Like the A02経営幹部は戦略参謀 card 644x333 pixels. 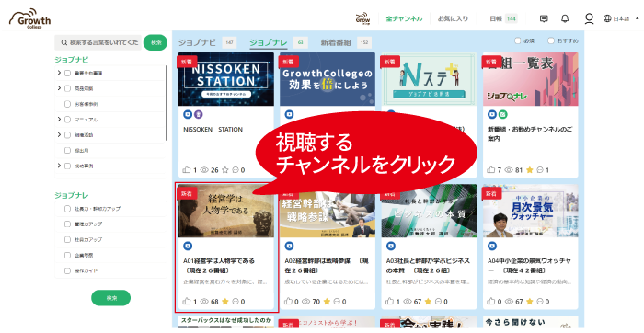288,302
